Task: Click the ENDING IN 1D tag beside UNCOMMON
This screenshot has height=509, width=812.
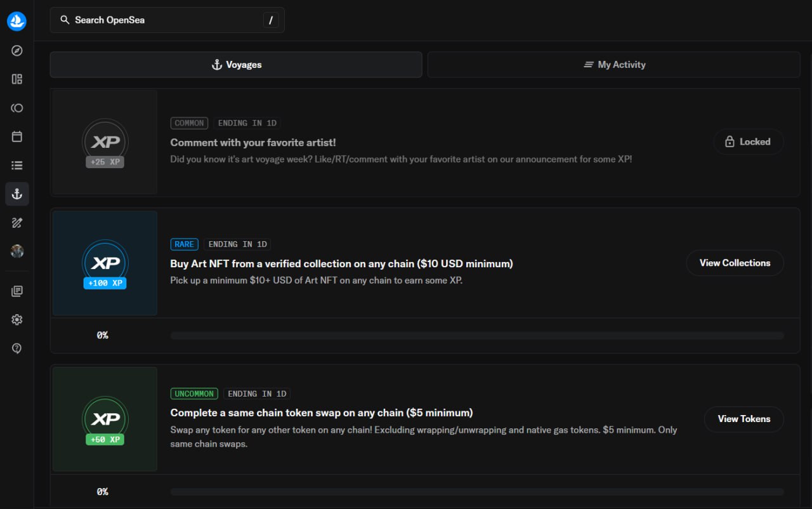Action: [x=257, y=394]
